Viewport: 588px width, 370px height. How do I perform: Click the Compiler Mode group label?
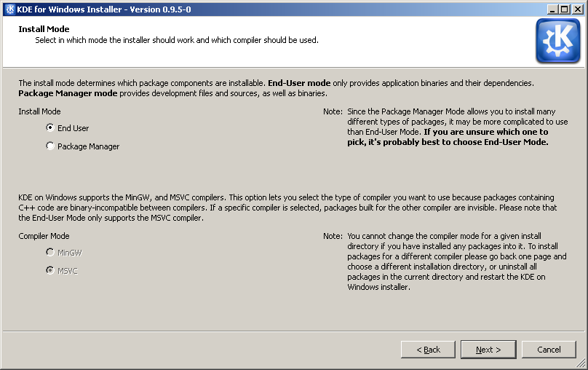coord(44,236)
